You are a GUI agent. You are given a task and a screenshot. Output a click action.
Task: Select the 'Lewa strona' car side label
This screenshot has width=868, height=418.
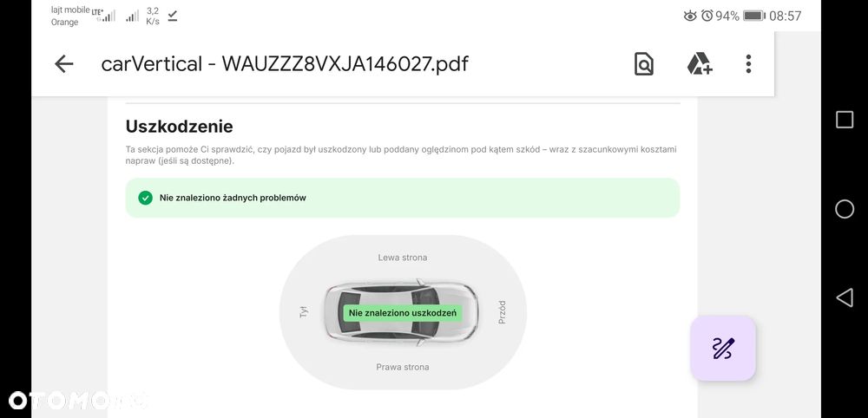(403, 258)
